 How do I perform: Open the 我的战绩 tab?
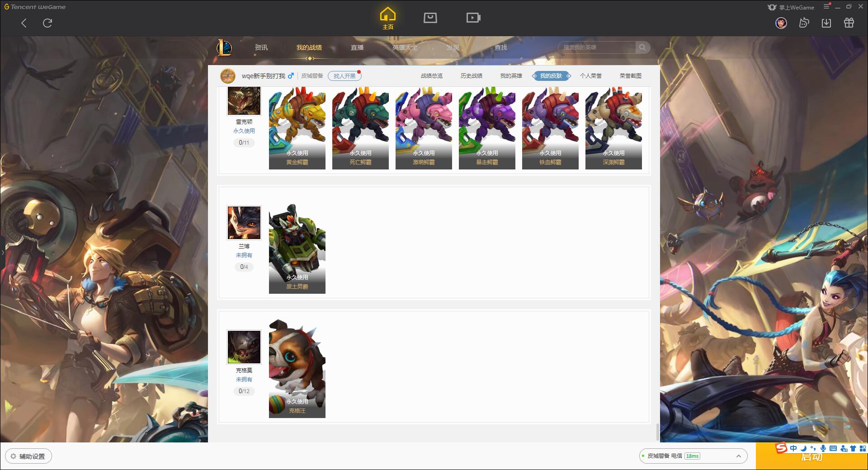click(309, 47)
